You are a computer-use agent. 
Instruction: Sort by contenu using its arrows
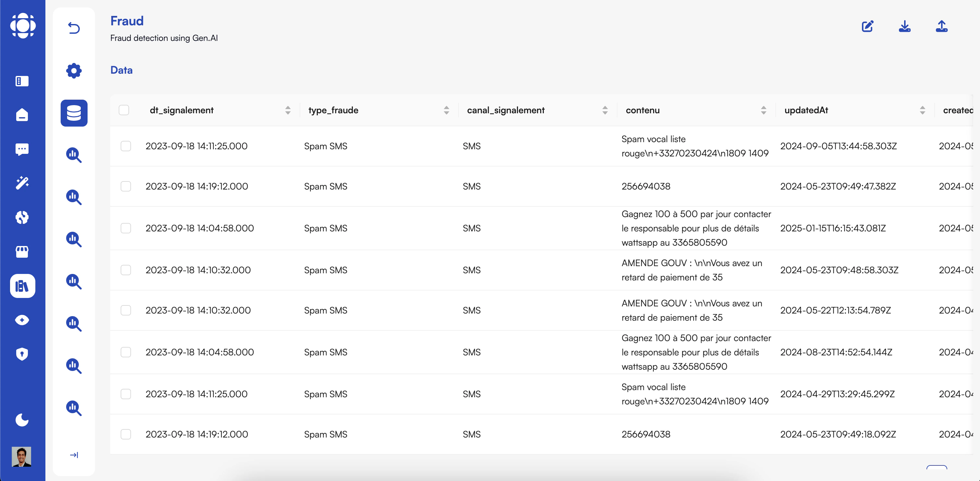point(763,110)
